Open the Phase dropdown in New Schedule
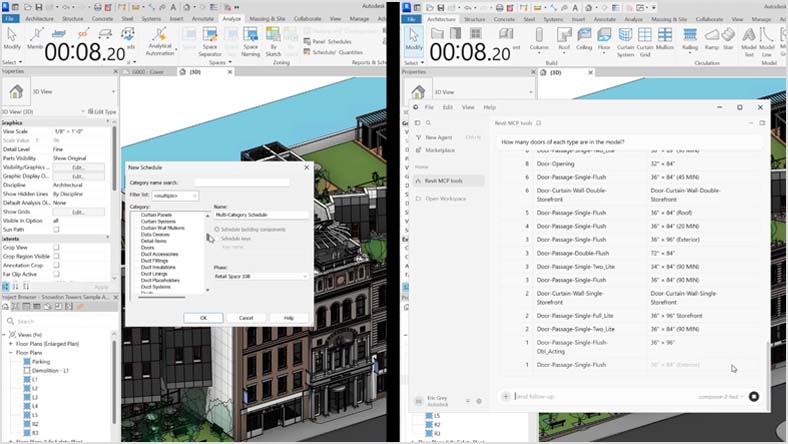 260,277
